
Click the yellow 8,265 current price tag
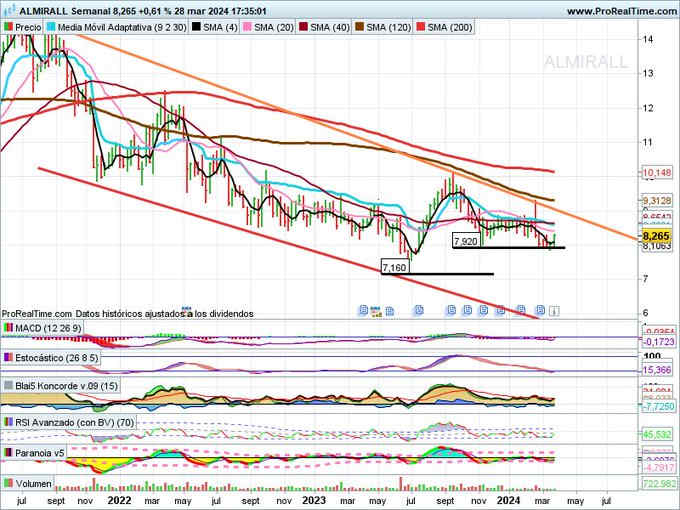point(656,236)
